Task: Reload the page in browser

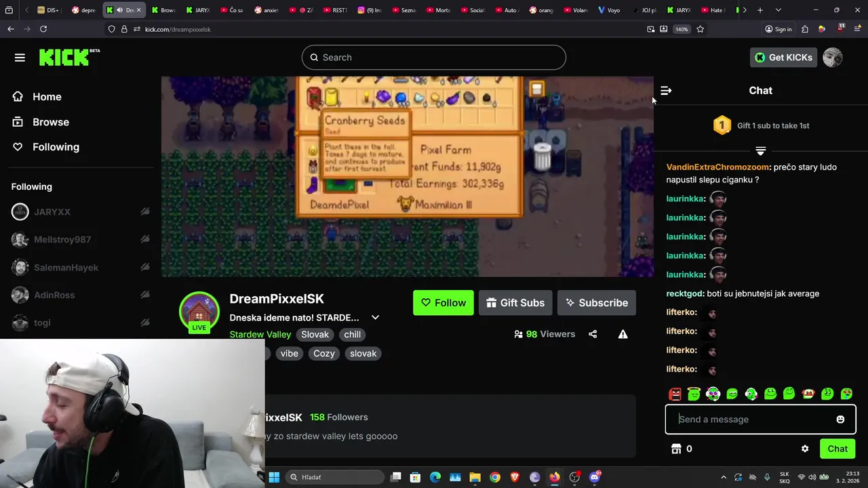Action: tap(43, 29)
